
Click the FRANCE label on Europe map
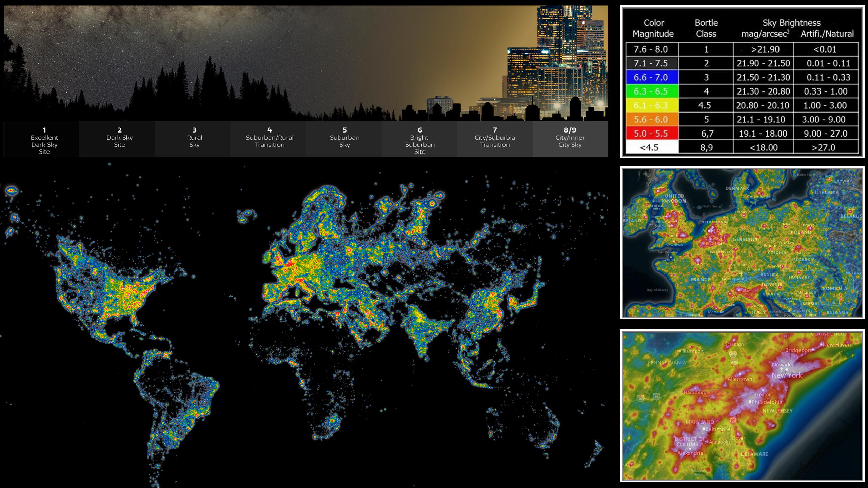point(700,280)
